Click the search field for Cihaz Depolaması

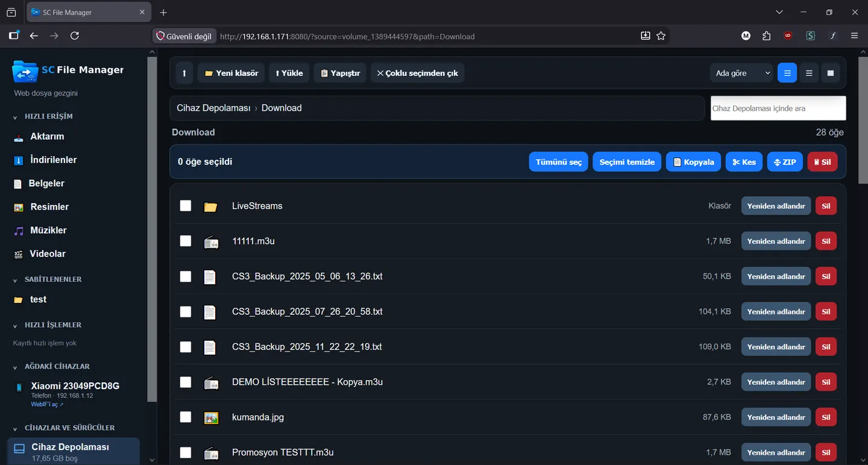pyautogui.click(x=778, y=108)
